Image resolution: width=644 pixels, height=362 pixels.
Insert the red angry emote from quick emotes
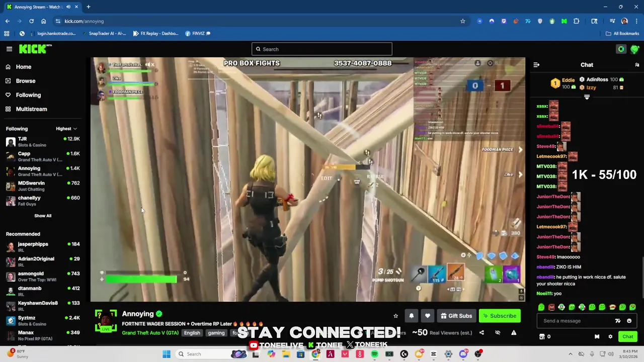click(x=551, y=307)
